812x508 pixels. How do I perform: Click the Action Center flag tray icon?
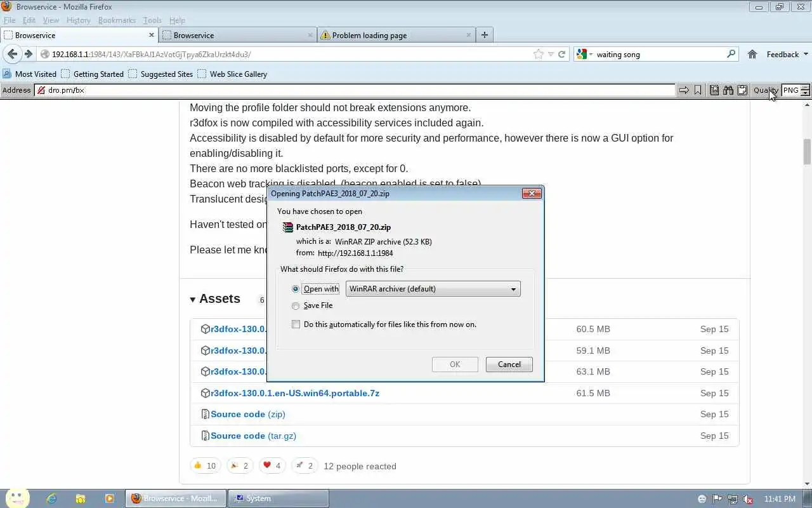point(717,499)
